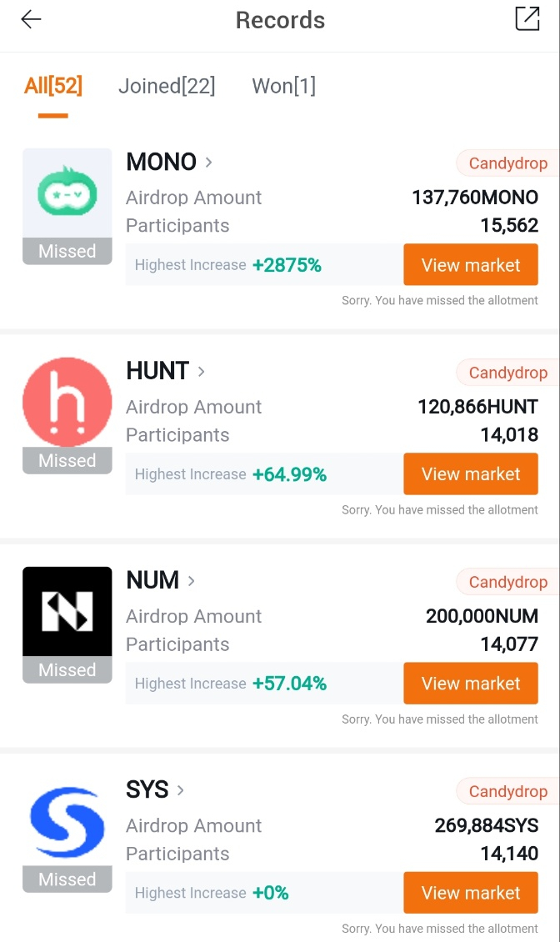The image size is (560, 942).
Task: Tap the Candydrop tag on MONO
Action: (x=507, y=163)
